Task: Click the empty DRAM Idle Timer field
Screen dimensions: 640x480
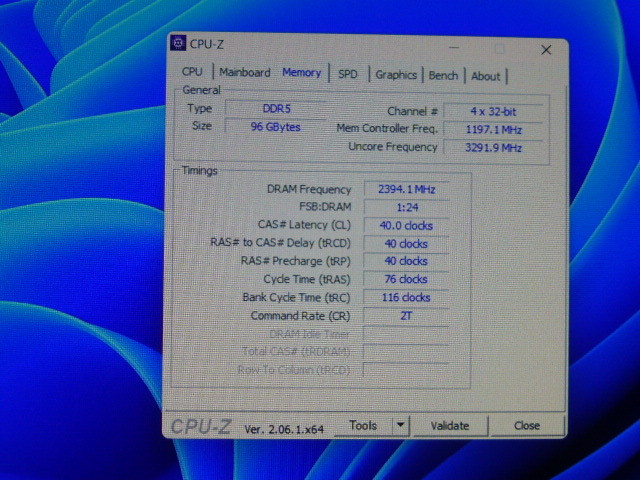Action: click(407, 334)
